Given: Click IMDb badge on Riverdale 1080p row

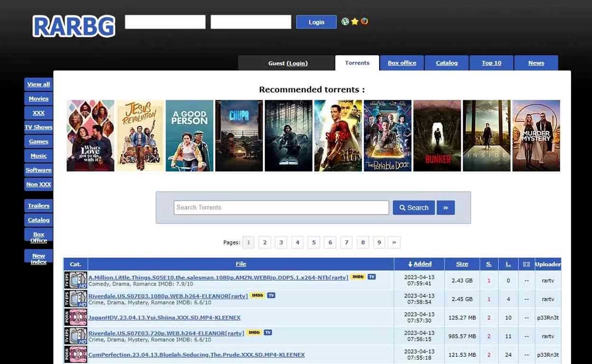Looking at the screenshot, I should click(x=258, y=296).
